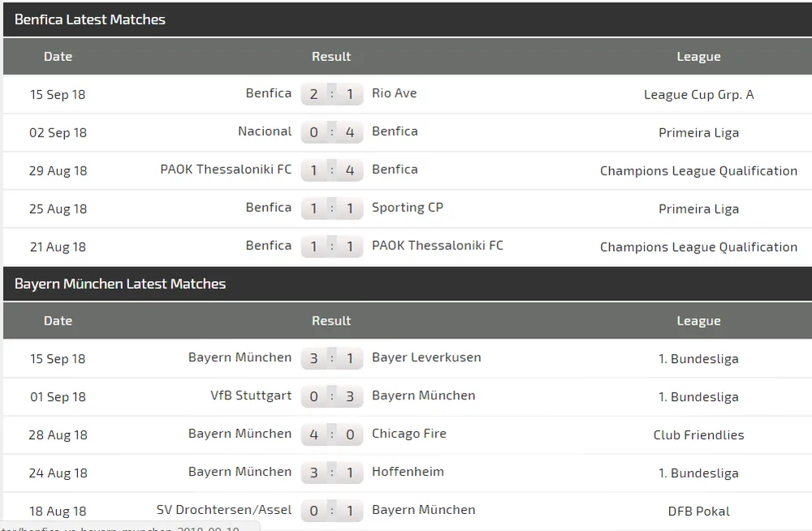Select Hoffenheim from the matches list
The width and height of the screenshot is (812, 531).
coord(408,472)
